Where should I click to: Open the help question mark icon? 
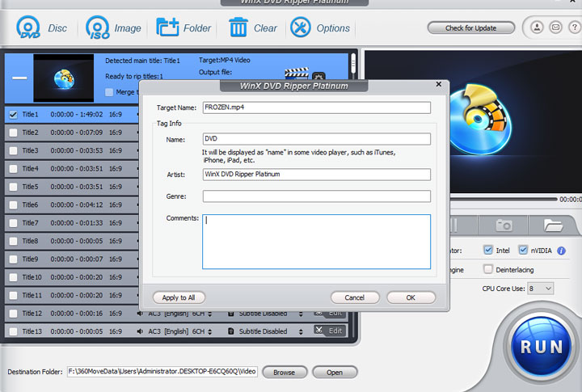pos(575,27)
